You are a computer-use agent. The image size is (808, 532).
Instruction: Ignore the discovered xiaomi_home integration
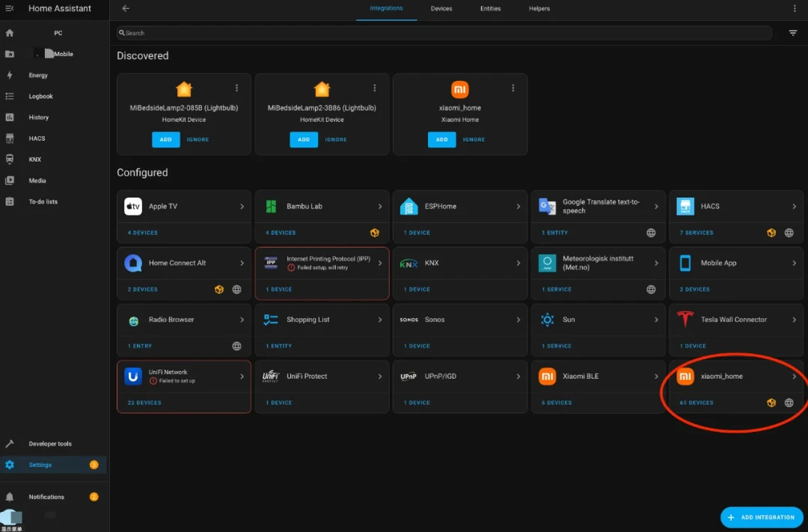(x=474, y=140)
